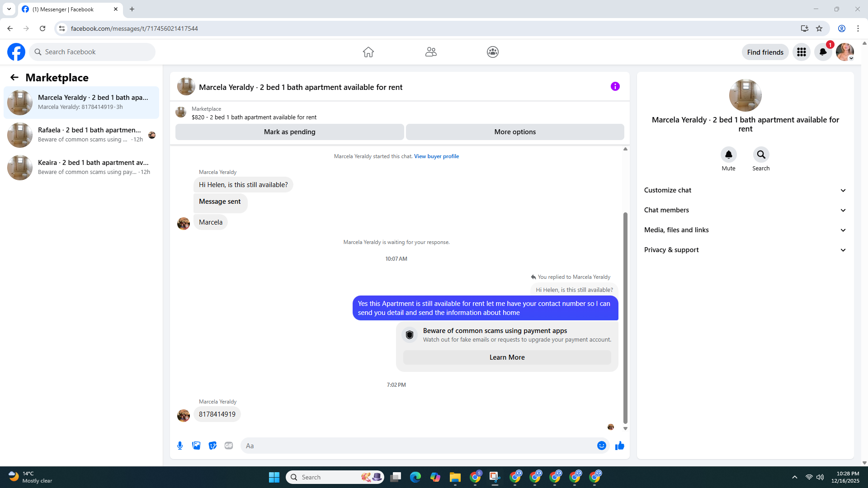This screenshot has width=868, height=488.
Task: Send a thumbs up like
Action: coord(620,446)
